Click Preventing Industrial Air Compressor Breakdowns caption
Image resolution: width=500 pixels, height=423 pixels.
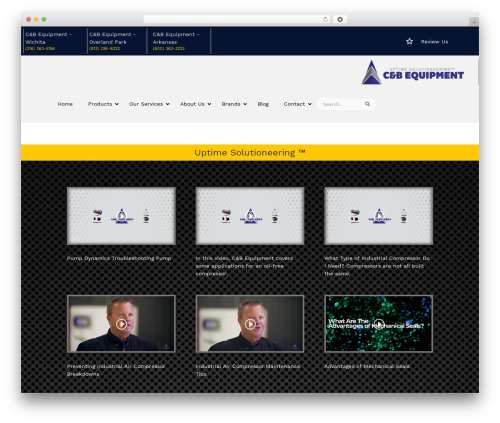116,370
